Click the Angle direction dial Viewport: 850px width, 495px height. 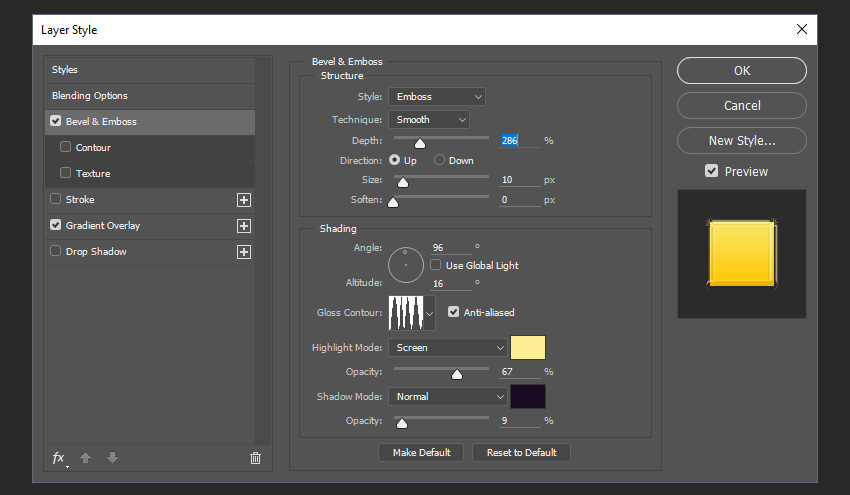pos(405,265)
